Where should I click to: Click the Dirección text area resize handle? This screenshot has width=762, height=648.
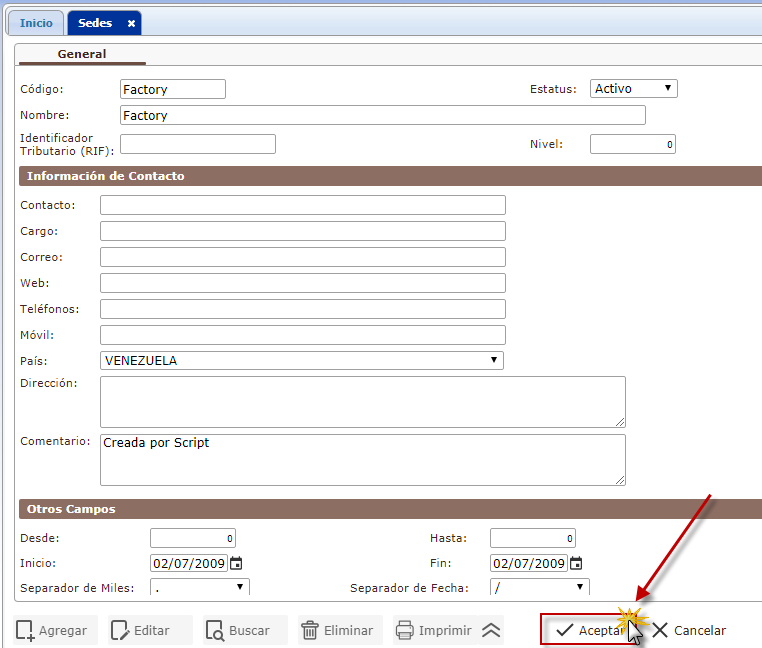[620, 422]
